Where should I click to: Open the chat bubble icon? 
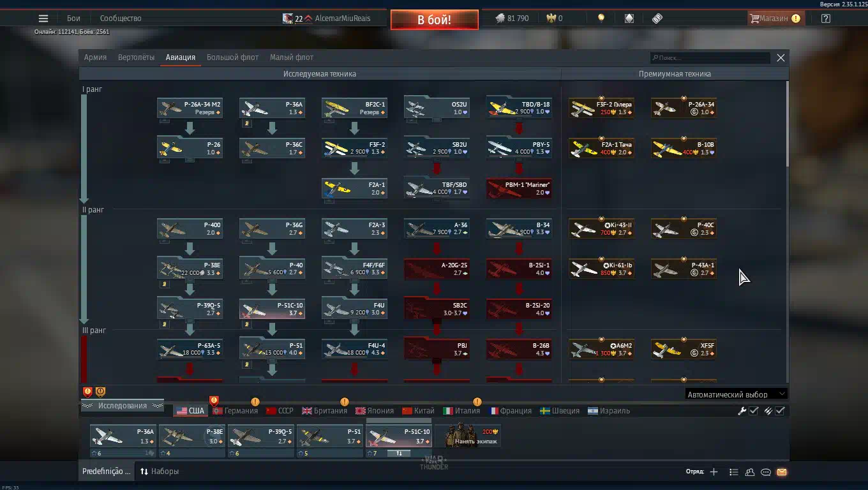766,472
